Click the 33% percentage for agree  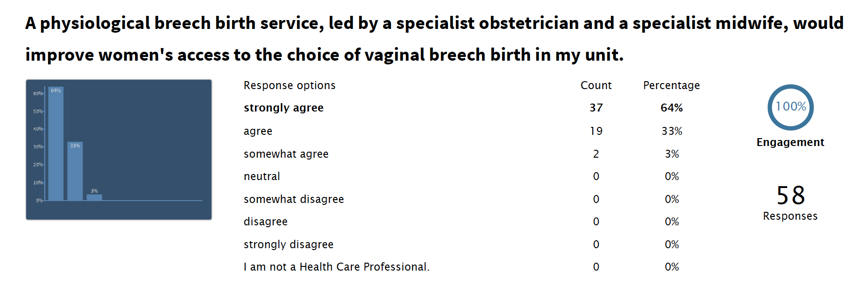pos(671,131)
